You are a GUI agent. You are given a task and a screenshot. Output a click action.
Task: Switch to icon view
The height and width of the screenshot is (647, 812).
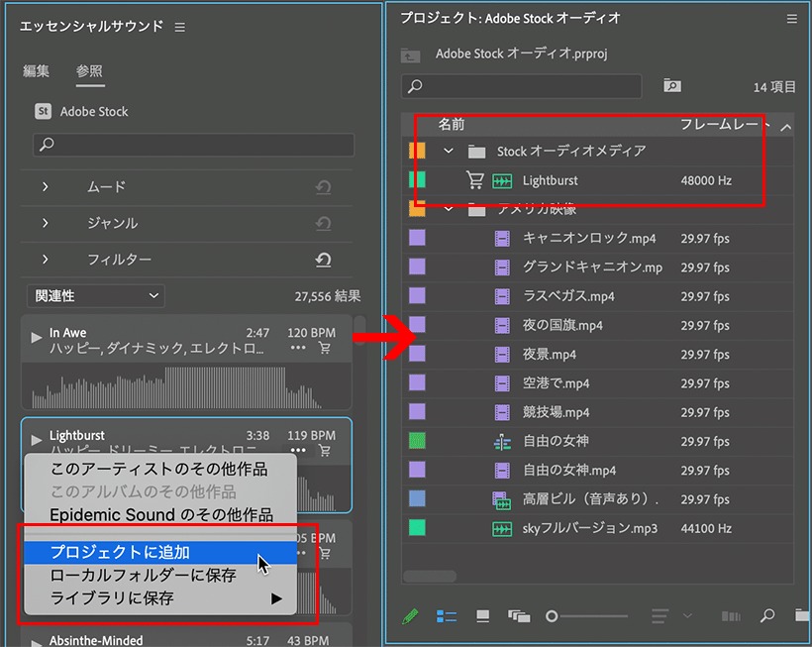pos(482,615)
